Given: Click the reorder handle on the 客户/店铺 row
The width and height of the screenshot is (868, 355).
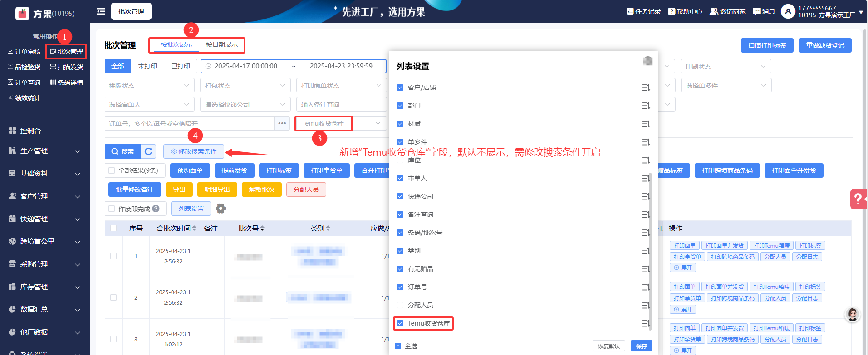Looking at the screenshot, I should [x=646, y=88].
